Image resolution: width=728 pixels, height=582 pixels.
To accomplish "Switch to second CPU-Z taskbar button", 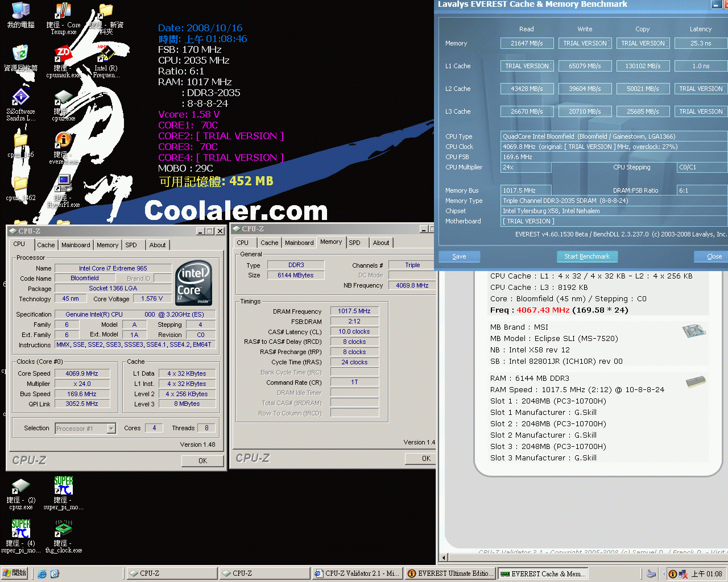I will 264,573.
